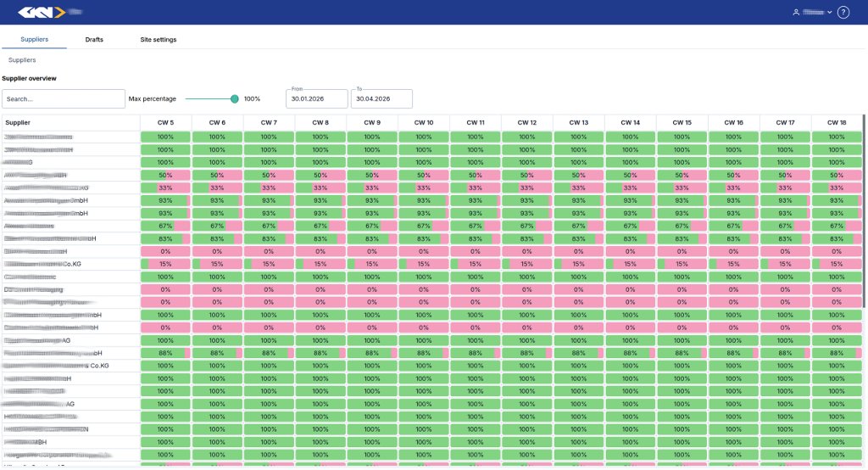Click the 15% cell under CW 12
This screenshot has height=470, width=868.
(527, 264)
